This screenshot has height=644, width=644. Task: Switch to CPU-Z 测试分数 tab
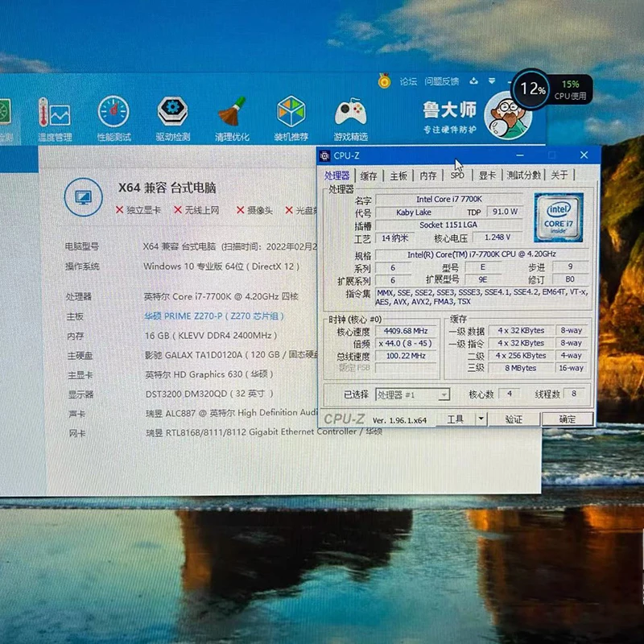coord(524,175)
